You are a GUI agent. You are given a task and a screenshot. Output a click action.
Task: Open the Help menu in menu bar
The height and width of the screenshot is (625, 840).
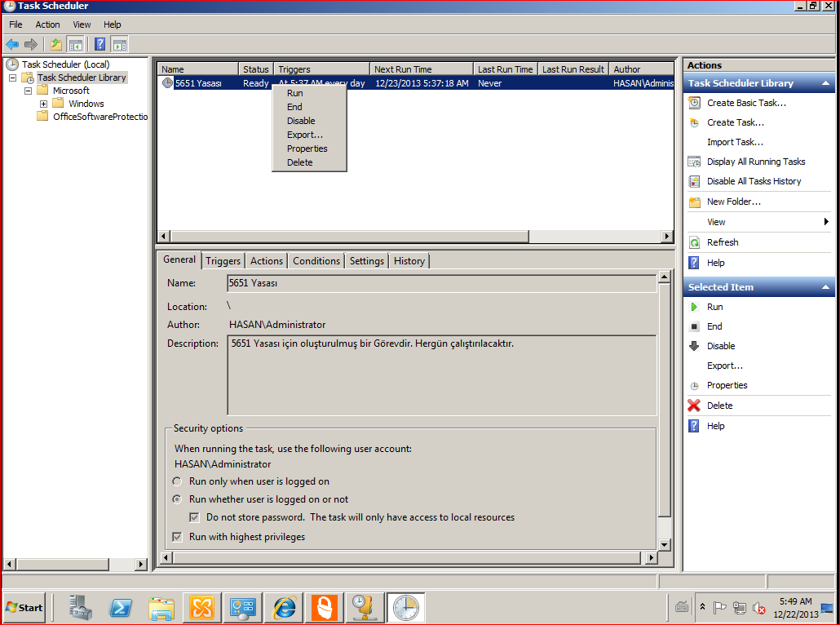(x=113, y=24)
